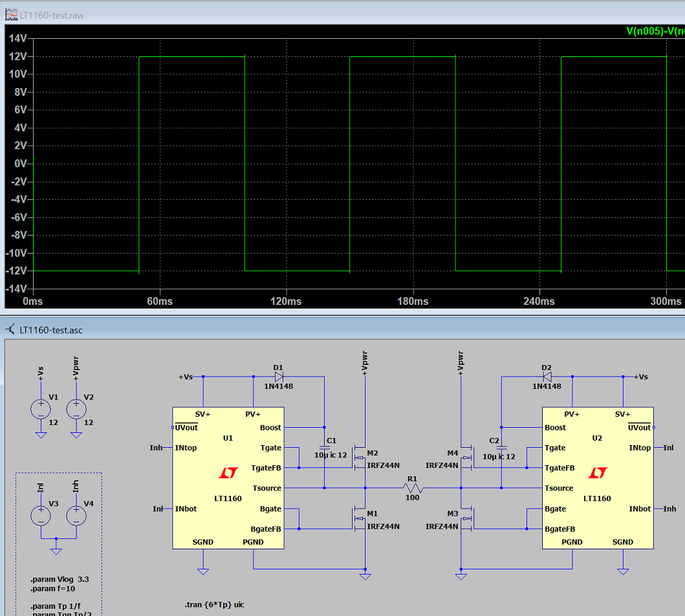Click the BgateFB pin label on U2
Image resolution: width=685 pixels, height=616 pixels.
pyautogui.click(x=560, y=529)
